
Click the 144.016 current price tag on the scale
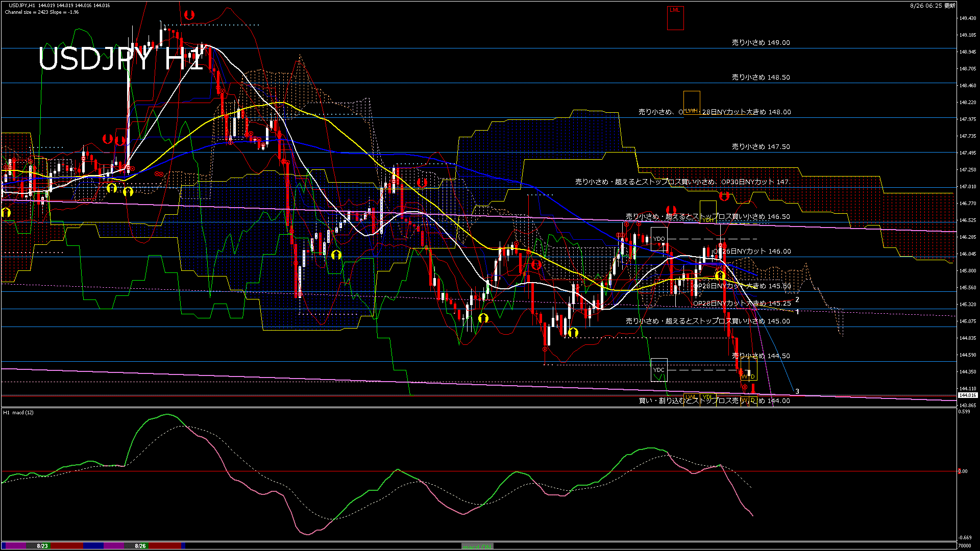968,395
